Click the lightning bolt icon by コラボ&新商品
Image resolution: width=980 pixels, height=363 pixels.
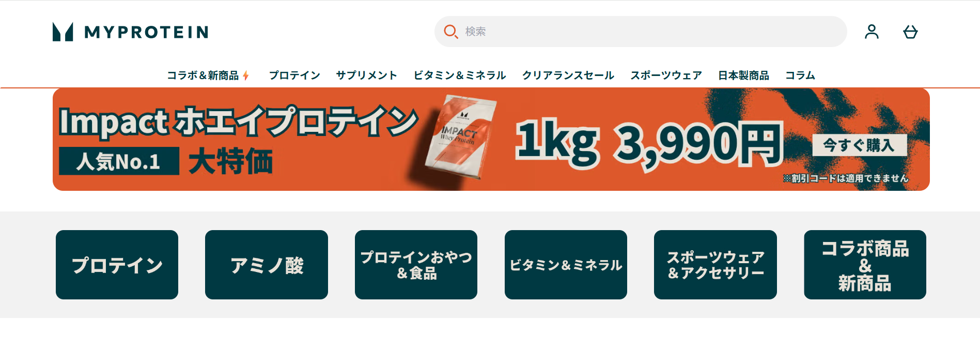[x=246, y=75]
